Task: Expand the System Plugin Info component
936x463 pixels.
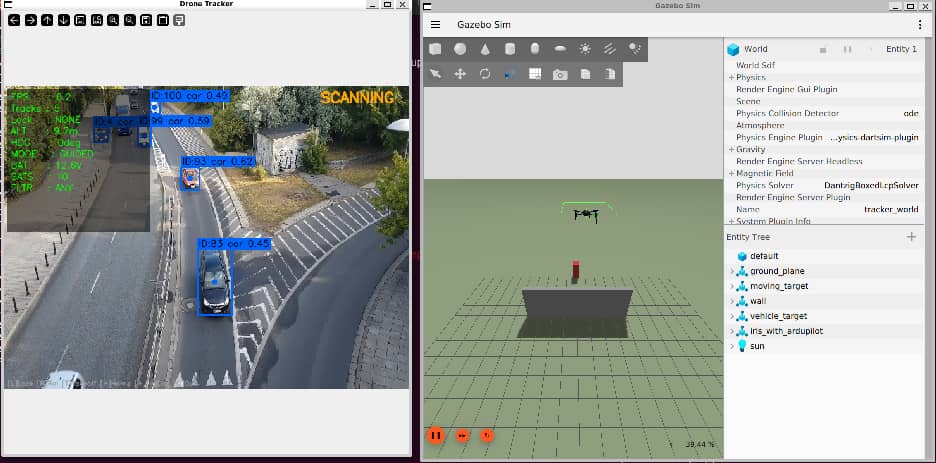Action: pos(731,221)
